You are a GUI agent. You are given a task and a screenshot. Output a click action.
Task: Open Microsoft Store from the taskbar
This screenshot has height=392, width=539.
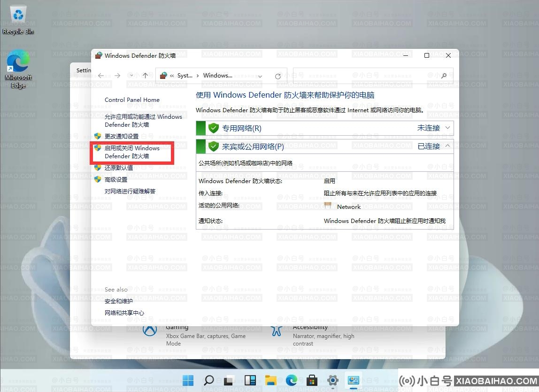click(312, 380)
